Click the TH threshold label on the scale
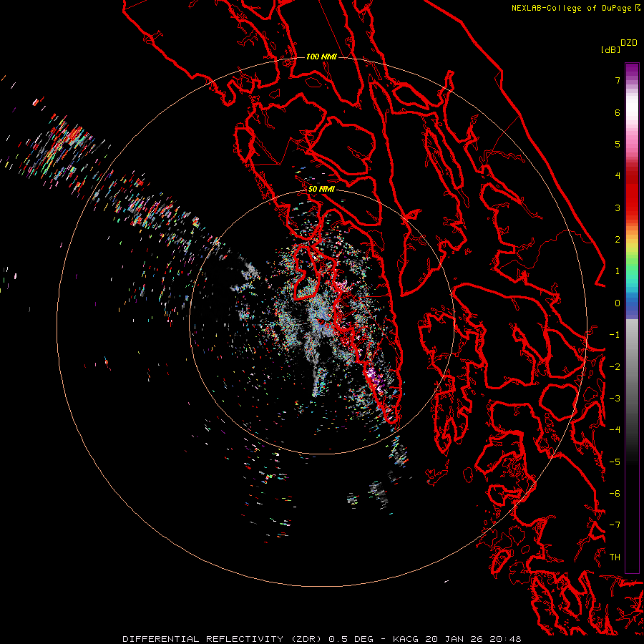The width and height of the screenshot is (644, 644). 615,557
